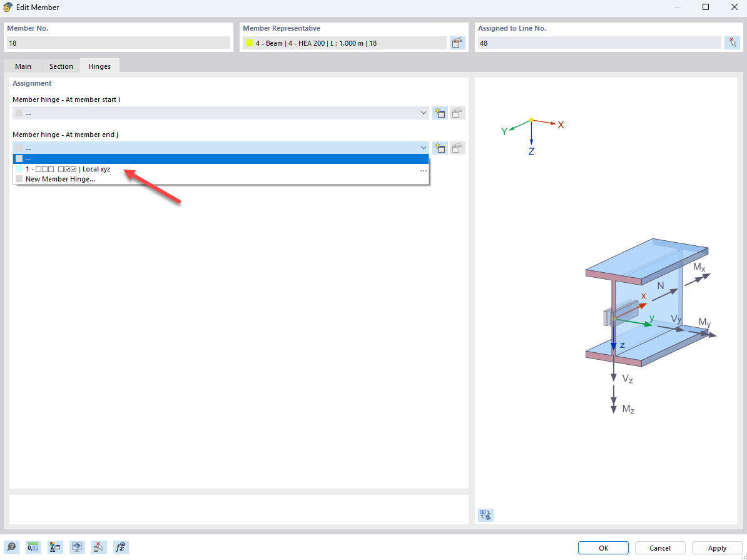This screenshot has width=747, height=560.
Task: Click edit hinge icon for member start i
Action: pos(457,113)
